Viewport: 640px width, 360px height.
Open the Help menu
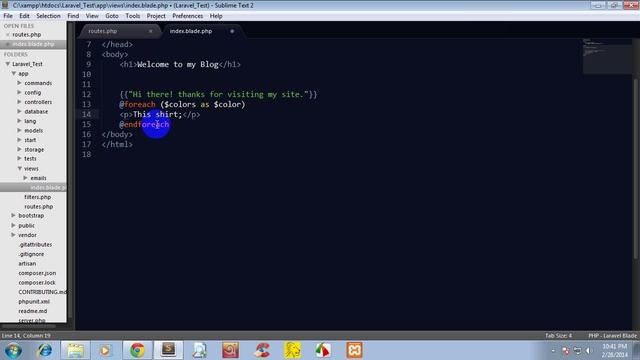pos(216,16)
